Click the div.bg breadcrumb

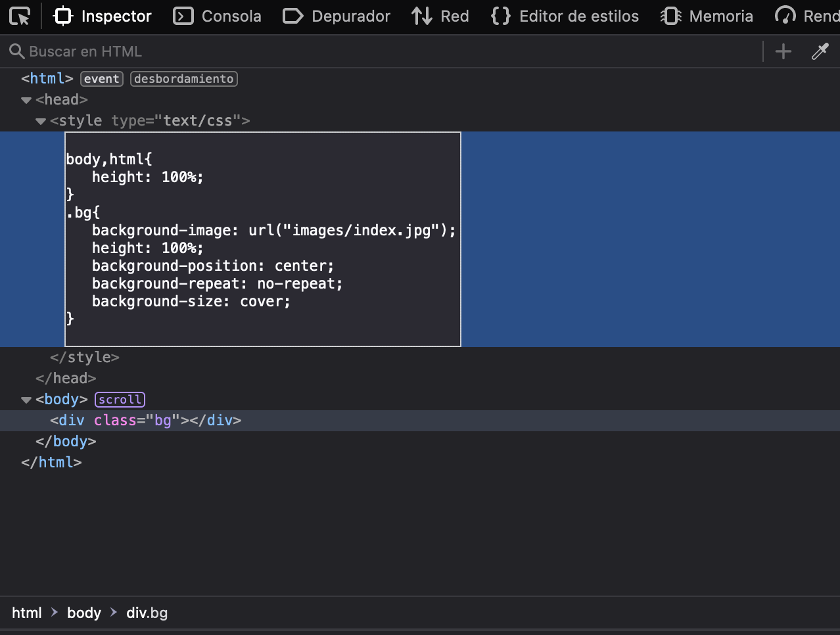pos(147,613)
